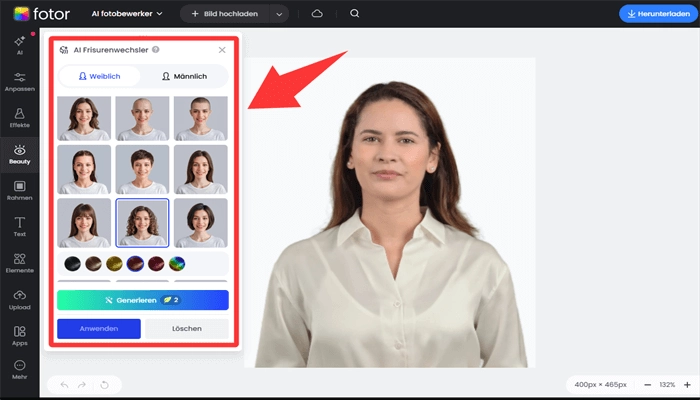
Task: Open the Effekte sidebar panel
Action: click(x=20, y=118)
